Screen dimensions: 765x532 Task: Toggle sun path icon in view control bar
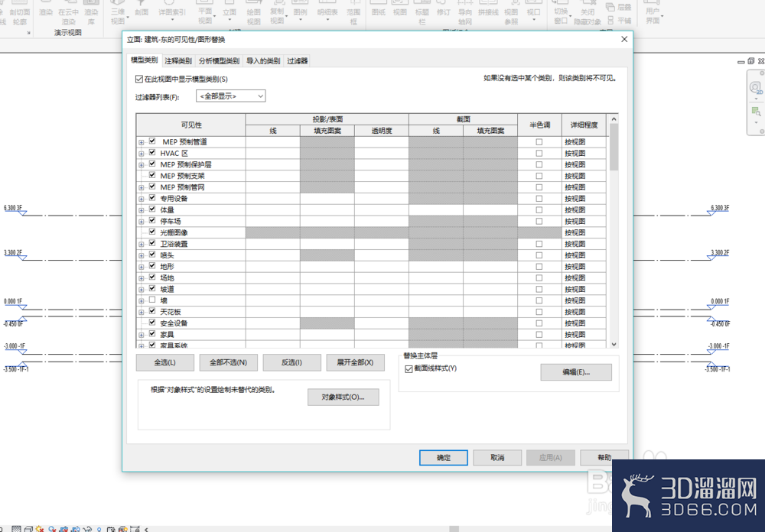[x=40, y=529]
